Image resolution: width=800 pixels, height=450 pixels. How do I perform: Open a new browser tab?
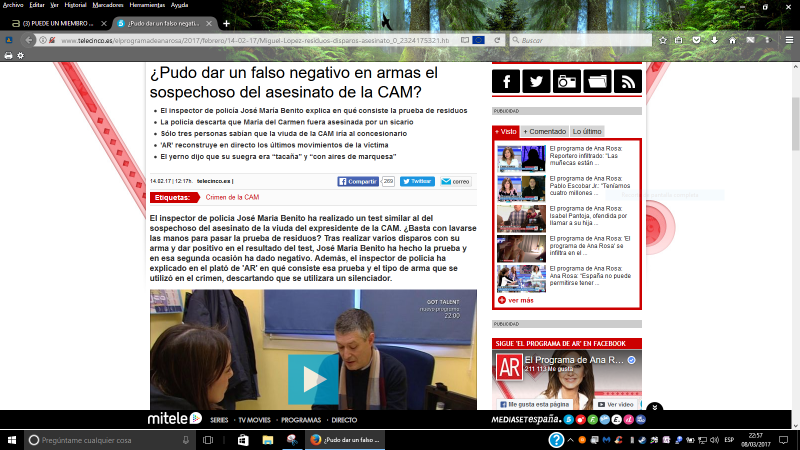227,23
